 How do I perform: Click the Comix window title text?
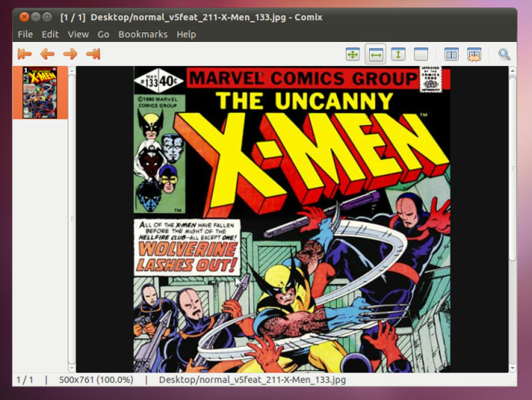(x=191, y=17)
